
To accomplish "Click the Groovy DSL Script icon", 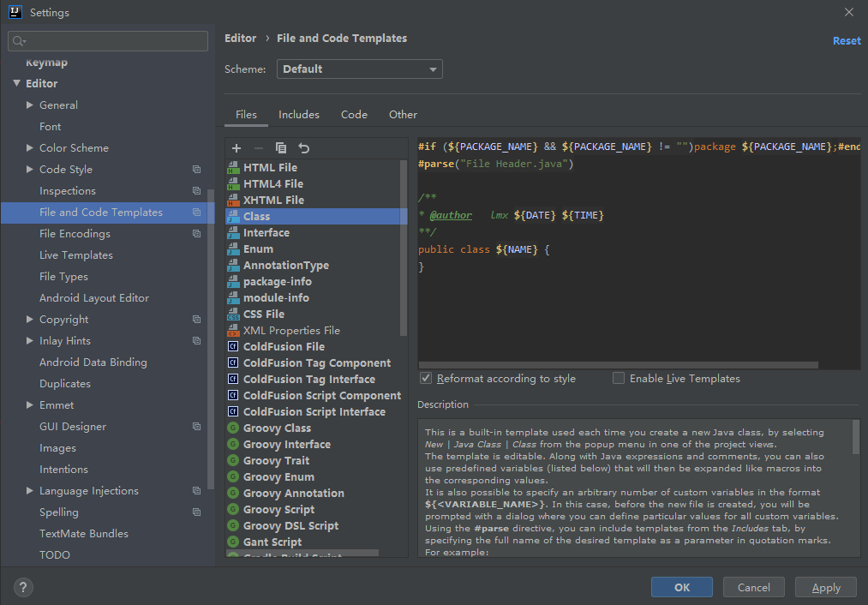I will click(233, 526).
